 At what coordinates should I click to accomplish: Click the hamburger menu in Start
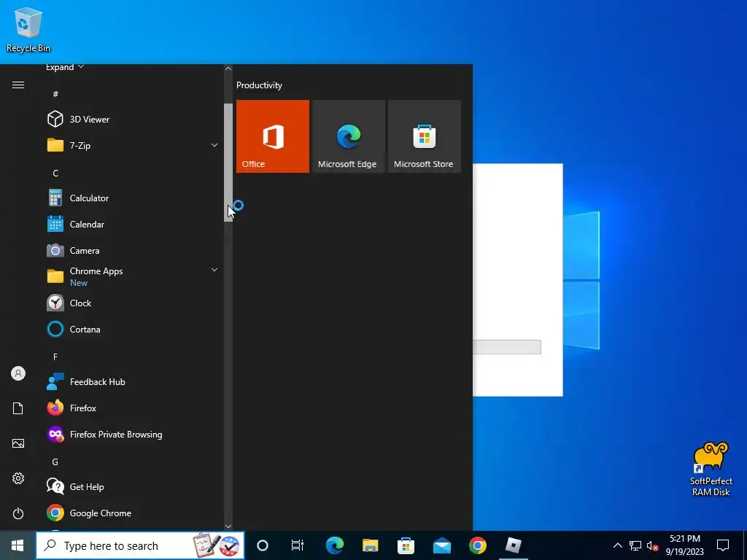[x=18, y=85]
